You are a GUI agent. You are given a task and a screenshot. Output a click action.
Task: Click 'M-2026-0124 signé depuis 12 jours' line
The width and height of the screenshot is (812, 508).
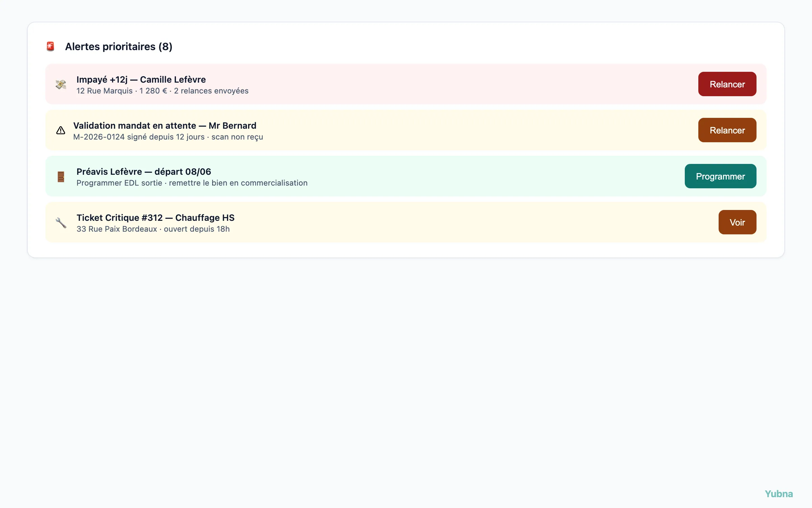coord(168,137)
